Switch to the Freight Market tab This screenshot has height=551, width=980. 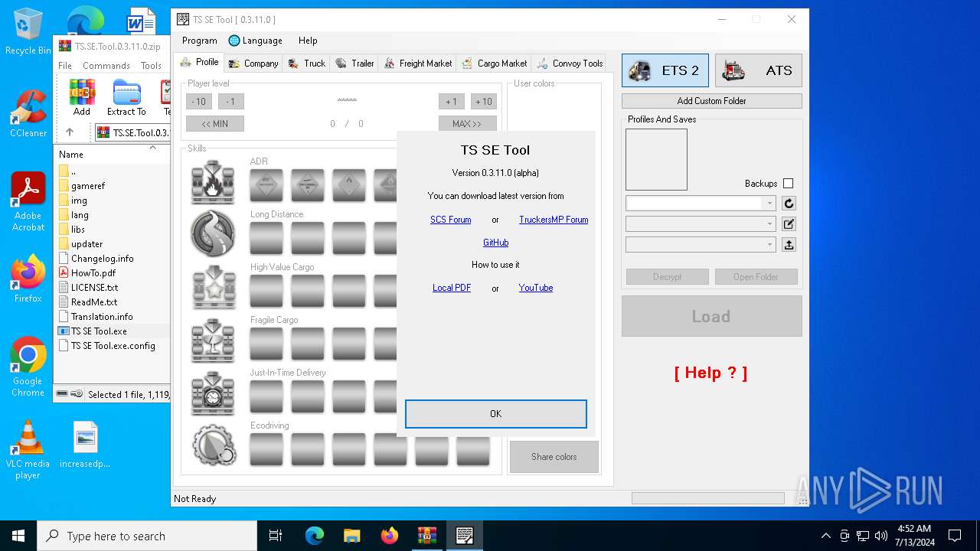point(418,64)
